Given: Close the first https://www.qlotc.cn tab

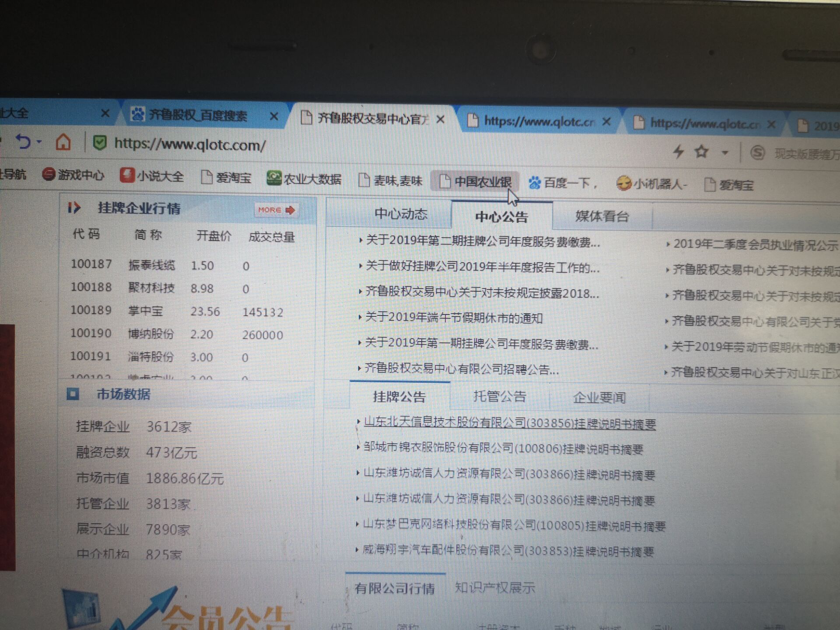Looking at the screenshot, I should (606, 122).
